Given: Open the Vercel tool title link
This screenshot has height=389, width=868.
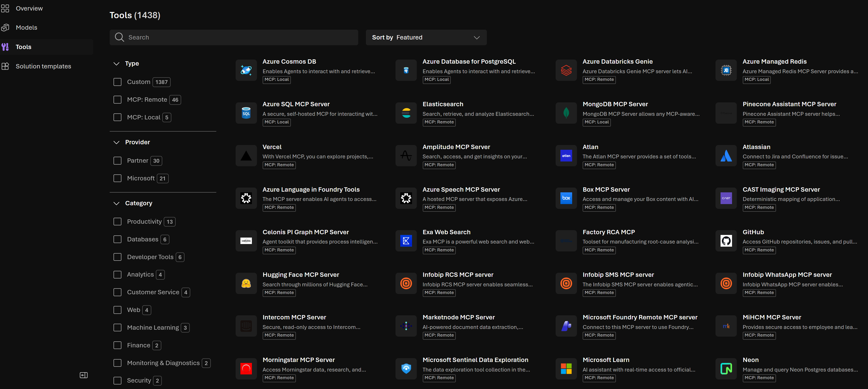Looking at the screenshot, I should coord(271,147).
